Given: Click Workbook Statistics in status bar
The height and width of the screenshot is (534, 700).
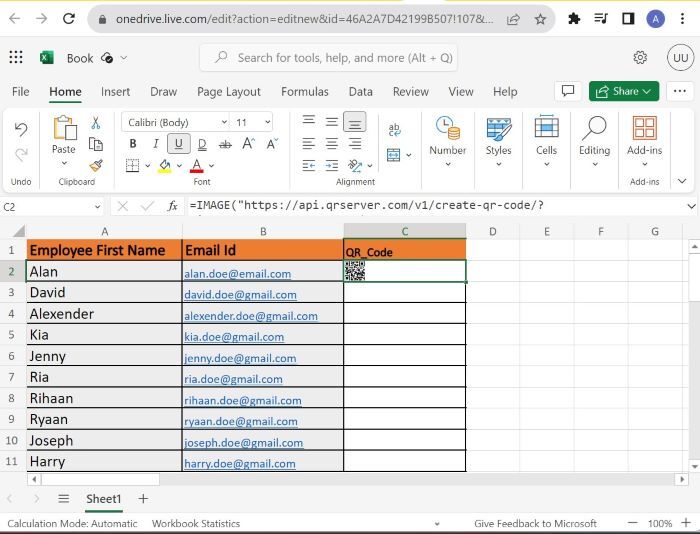Looking at the screenshot, I should click(196, 523).
